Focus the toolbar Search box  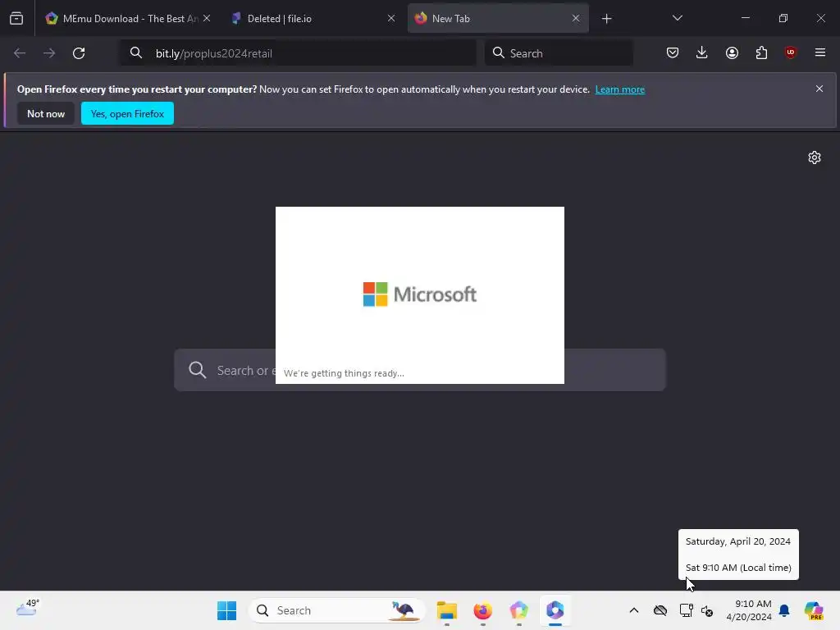point(559,53)
